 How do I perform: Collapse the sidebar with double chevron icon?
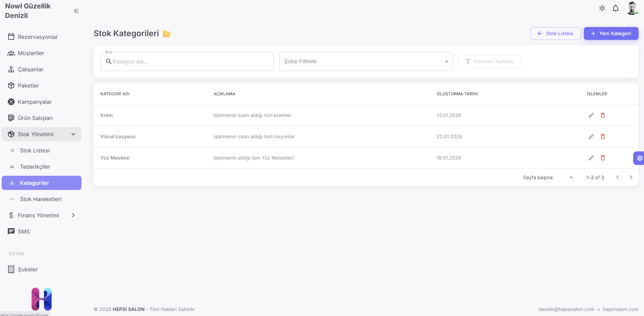76,11
